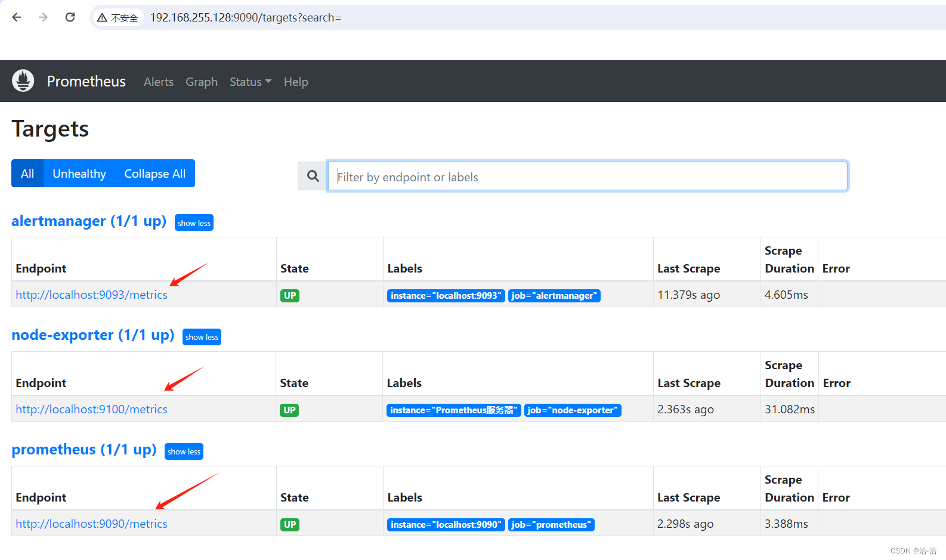Click the 3.388ms scrape duration
The height and width of the screenshot is (560, 946).
[x=786, y=524]
